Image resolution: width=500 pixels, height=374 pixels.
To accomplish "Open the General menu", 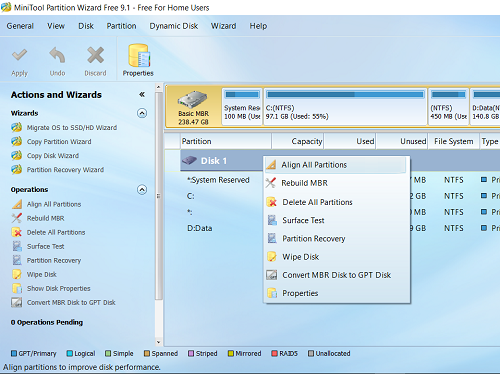I will tap(20, 26).
